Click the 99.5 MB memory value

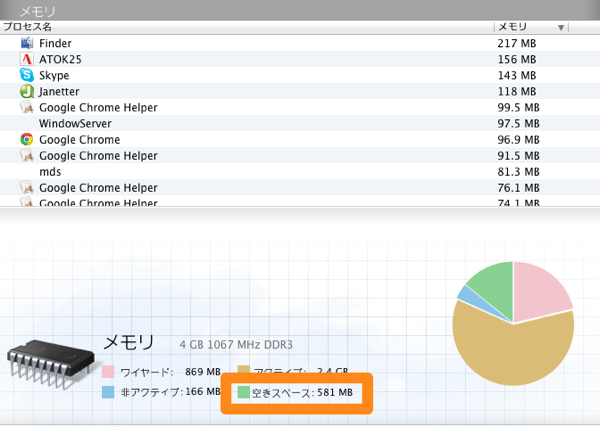[518, 108]
